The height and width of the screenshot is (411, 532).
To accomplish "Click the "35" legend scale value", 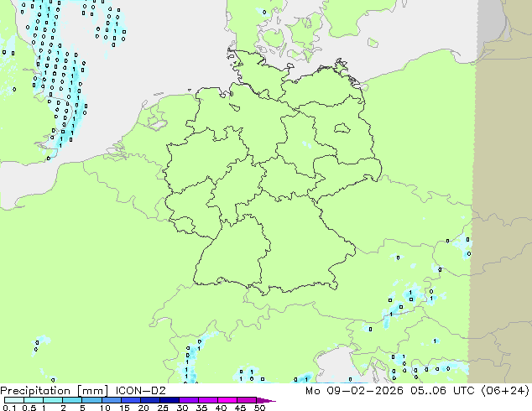I will coord(201,408).
